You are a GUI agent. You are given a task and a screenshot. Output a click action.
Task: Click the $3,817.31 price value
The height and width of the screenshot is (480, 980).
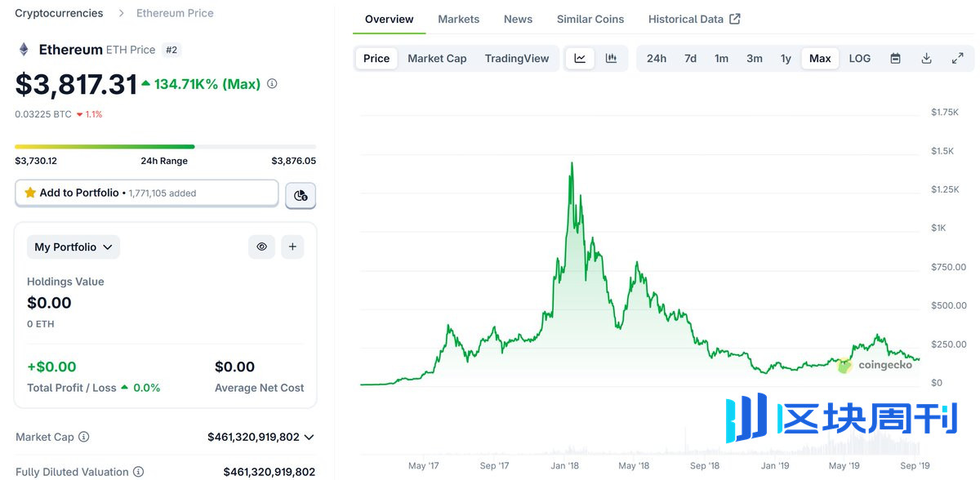click(76, 84)
